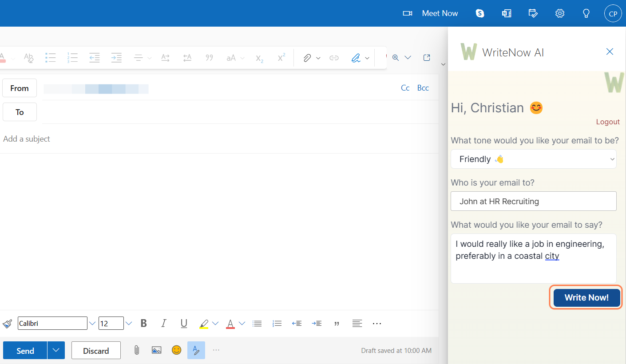626x364 pixels.
Task: Apply yellow highlight color
Action: tap(204, 324)
